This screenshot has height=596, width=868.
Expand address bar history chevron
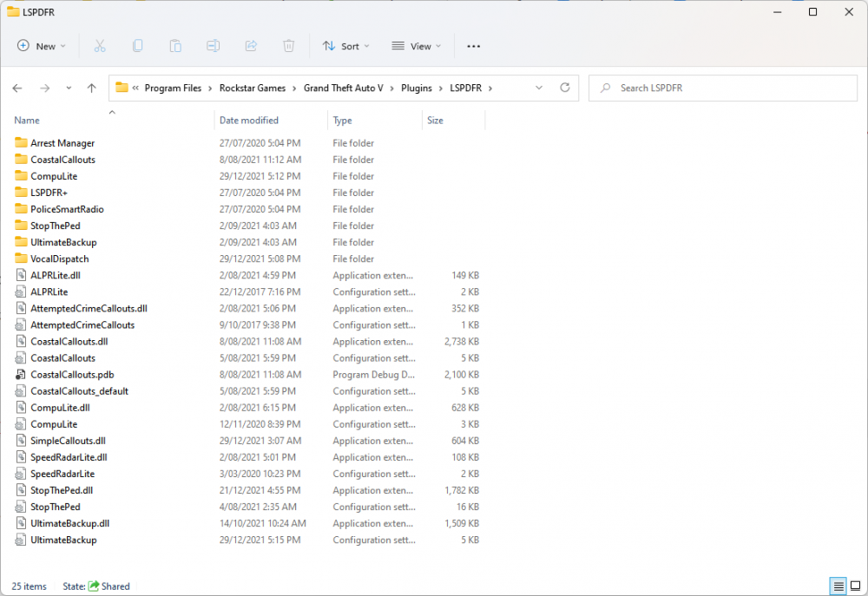click(539, 88)
